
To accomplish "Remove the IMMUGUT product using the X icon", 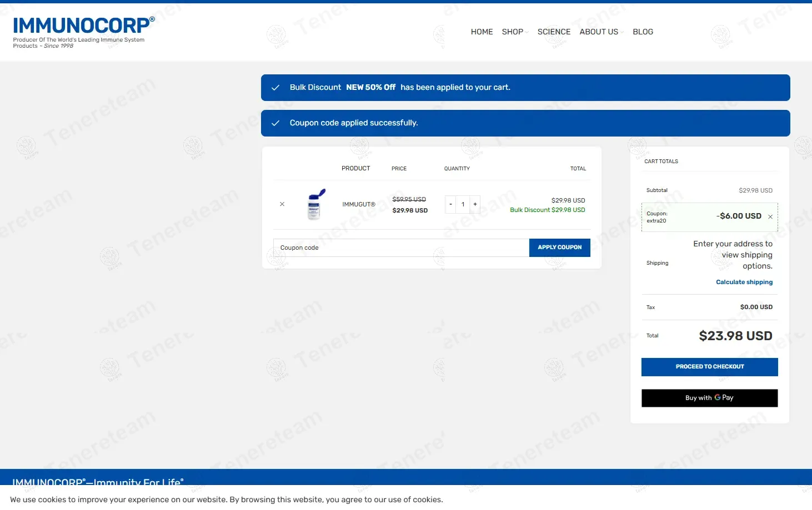I will click(x=282, y=204).
